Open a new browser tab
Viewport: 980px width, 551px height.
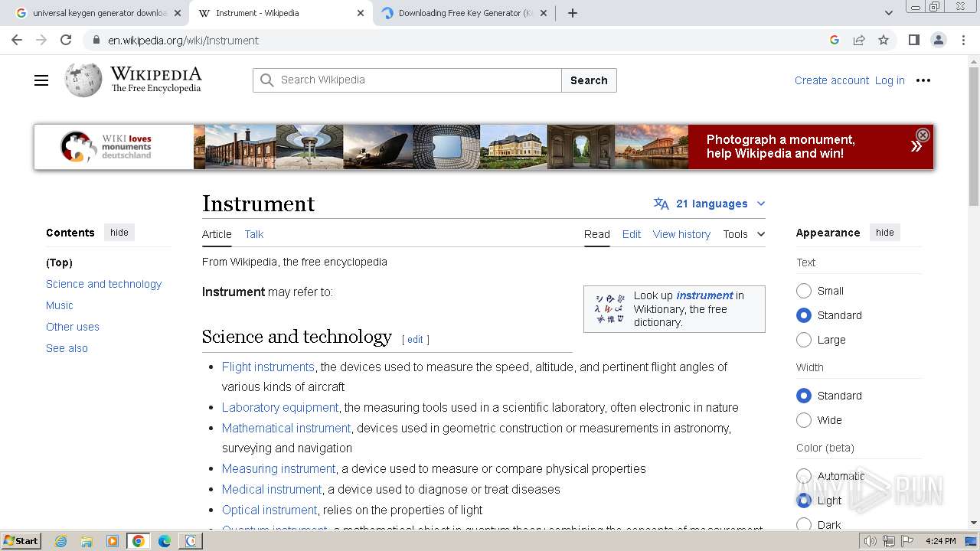pyautogui.click(x=573, y=13)
